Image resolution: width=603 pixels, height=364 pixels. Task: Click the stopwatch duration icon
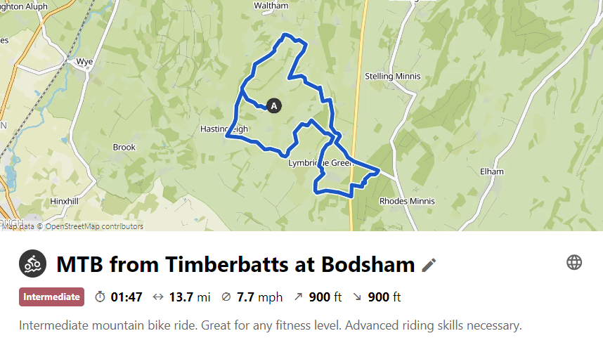click(100, 297)
